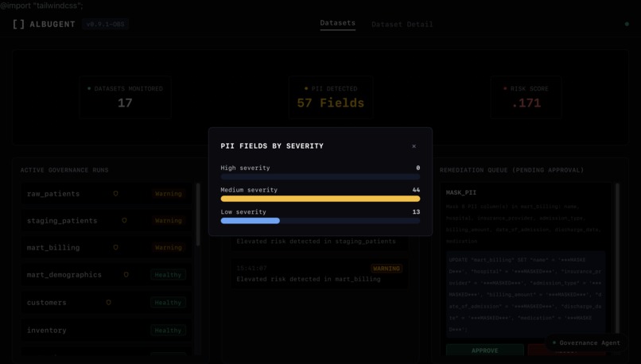Click the ALBUGENT bracket logo icon
This screenshot has width=641, height=364.
click(18, 24)
